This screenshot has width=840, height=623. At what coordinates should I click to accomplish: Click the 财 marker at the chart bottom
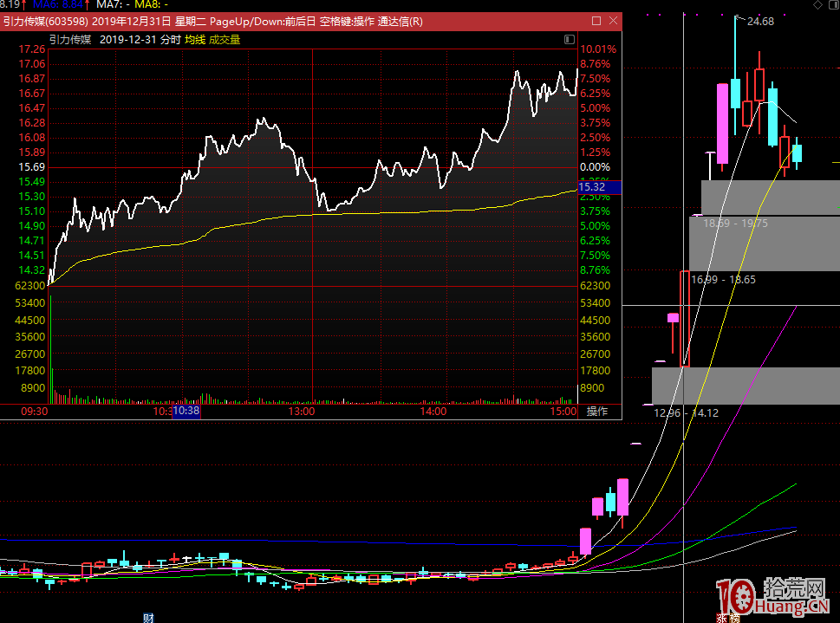pyautogui.click(x=148, y=617)
